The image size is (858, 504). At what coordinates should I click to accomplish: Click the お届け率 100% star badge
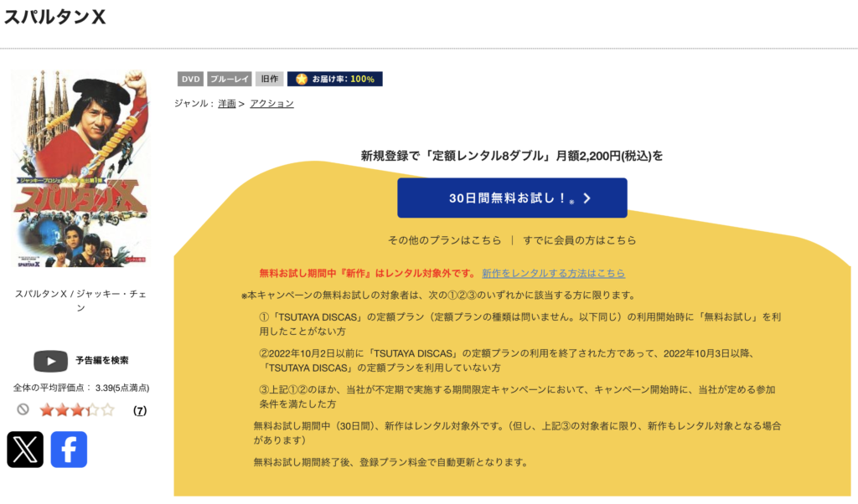[334, 79]
